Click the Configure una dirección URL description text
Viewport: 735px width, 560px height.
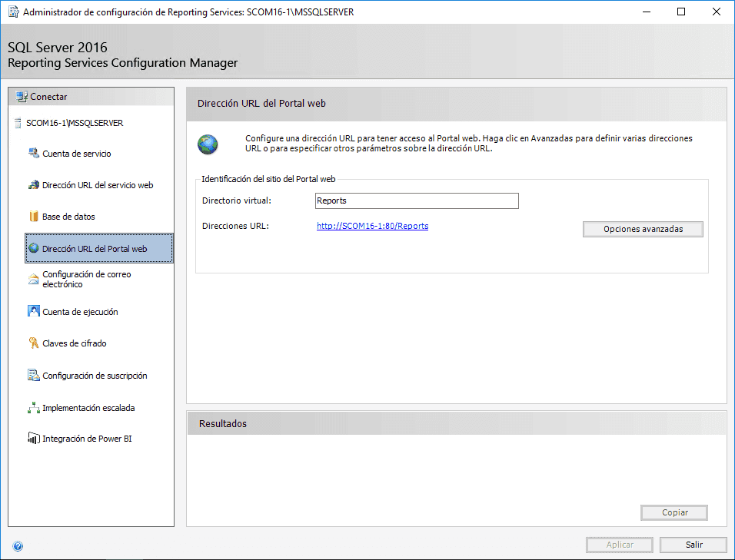coord(469,144)
